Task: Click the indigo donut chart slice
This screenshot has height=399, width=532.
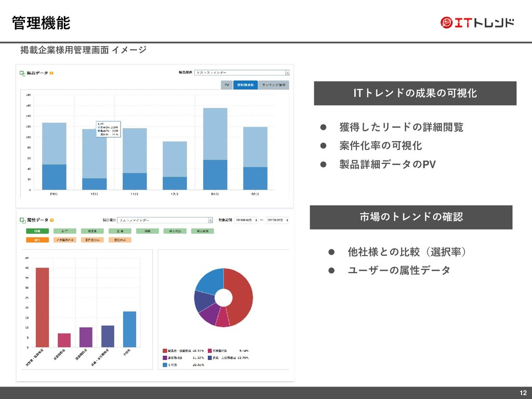Action: click(204, 301)
